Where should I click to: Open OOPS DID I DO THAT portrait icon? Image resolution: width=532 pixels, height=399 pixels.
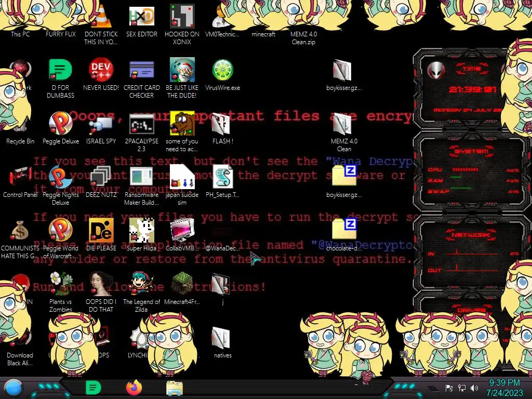[101, 283]
